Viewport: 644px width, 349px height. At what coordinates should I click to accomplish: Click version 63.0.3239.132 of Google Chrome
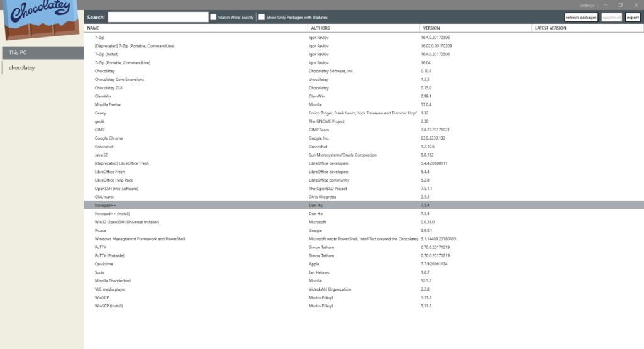tap(433, 138)
